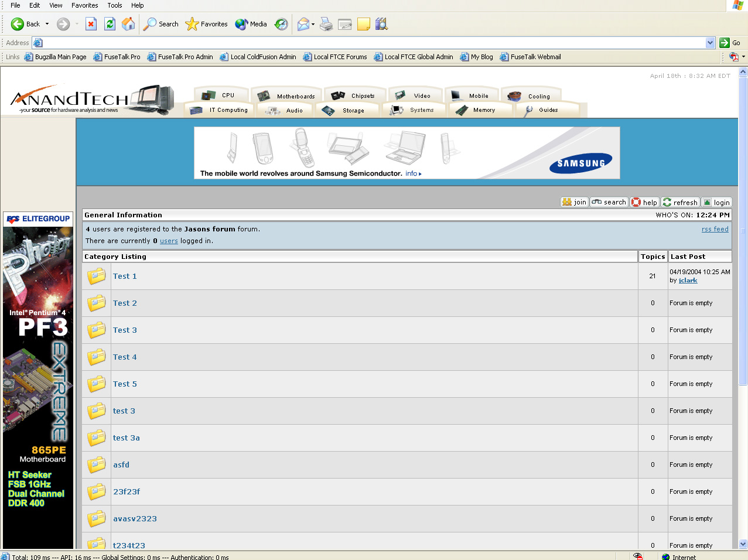Open the Media toolbar button
The height and width of the screenshot is (560, 748).
pos(251,24)
